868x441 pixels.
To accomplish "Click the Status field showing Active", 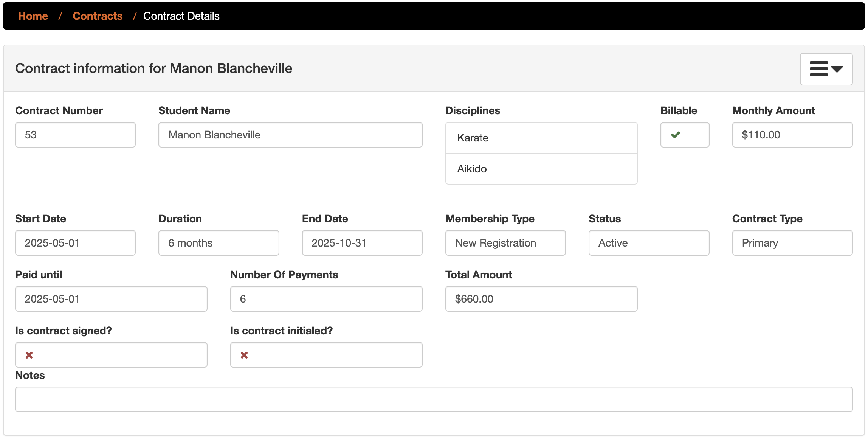I will click(x=648, y=243).
